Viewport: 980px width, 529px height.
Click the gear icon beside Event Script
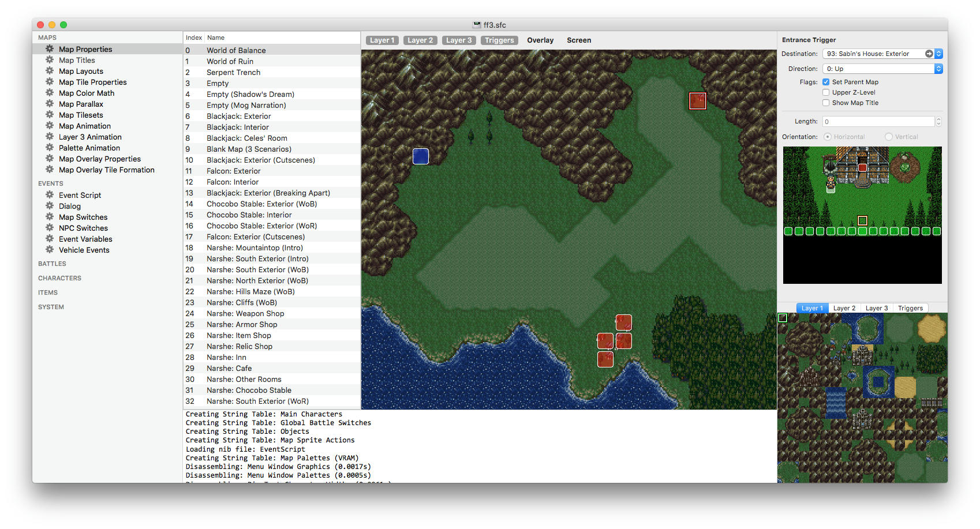coord(50,195)
